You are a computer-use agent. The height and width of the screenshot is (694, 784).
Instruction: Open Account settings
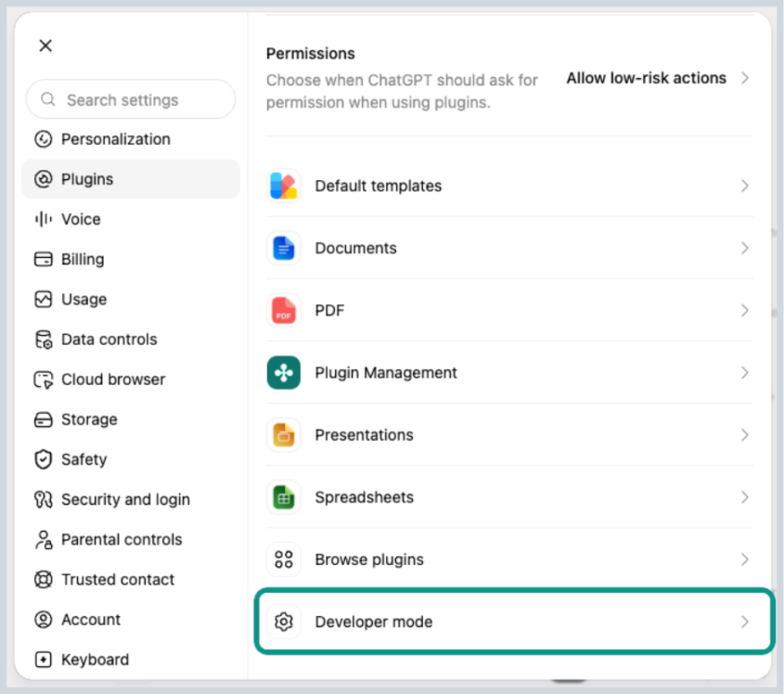pyautogui.click(x=131, y=620)
